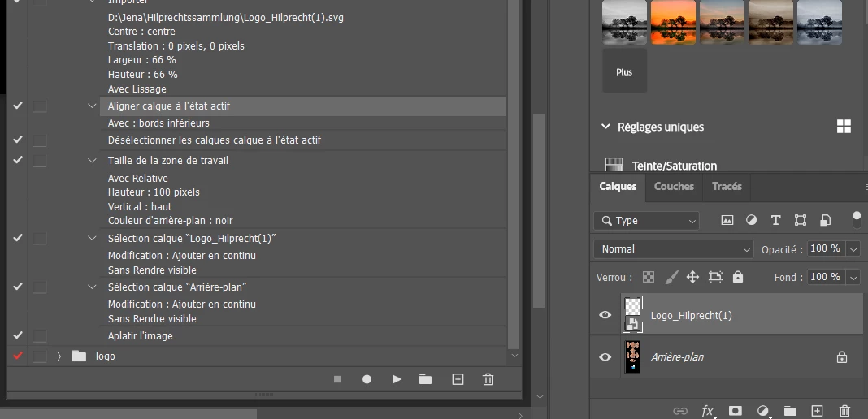868x419 pixels.
Task: Apply the first black-and-white adjustment preset
Action: point(624,22)
